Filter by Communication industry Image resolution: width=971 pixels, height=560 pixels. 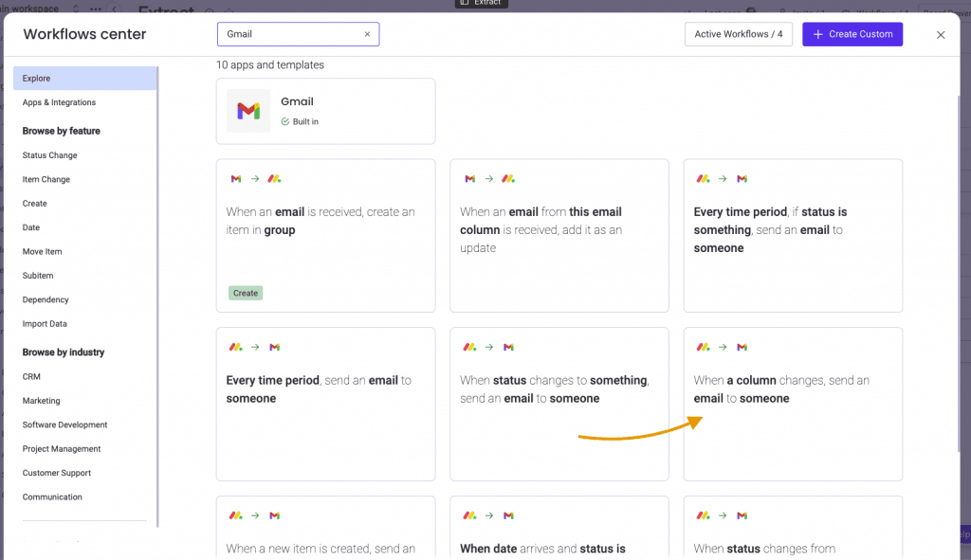tap(52, 497)
